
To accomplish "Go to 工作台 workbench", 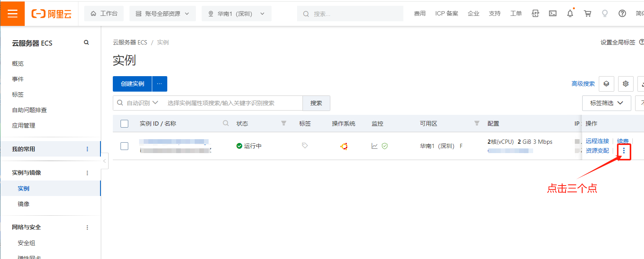I will (x=104, y=14).
